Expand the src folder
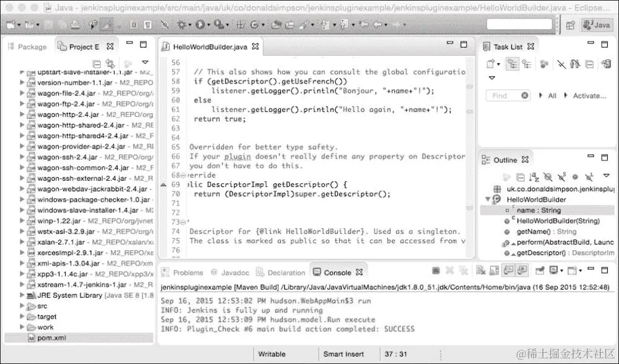This screenshot has height=364, width=619. click(22, 306)
